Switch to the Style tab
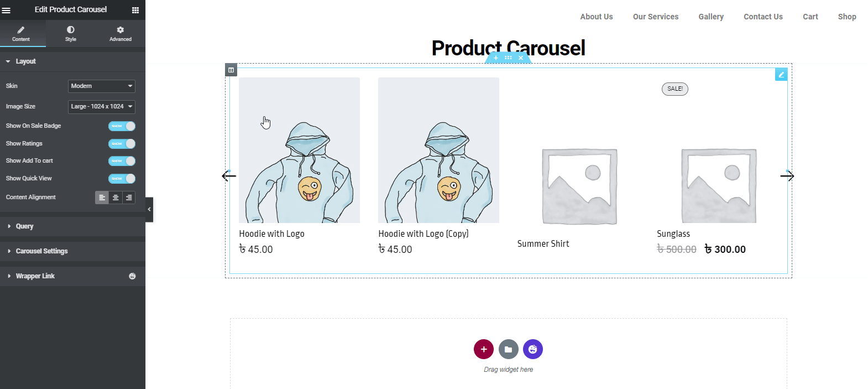Screen dimensions: 868x389 pos(71,34)
